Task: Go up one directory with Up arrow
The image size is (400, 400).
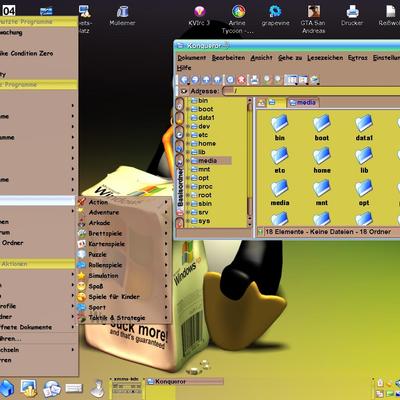Action: (206, 80)
